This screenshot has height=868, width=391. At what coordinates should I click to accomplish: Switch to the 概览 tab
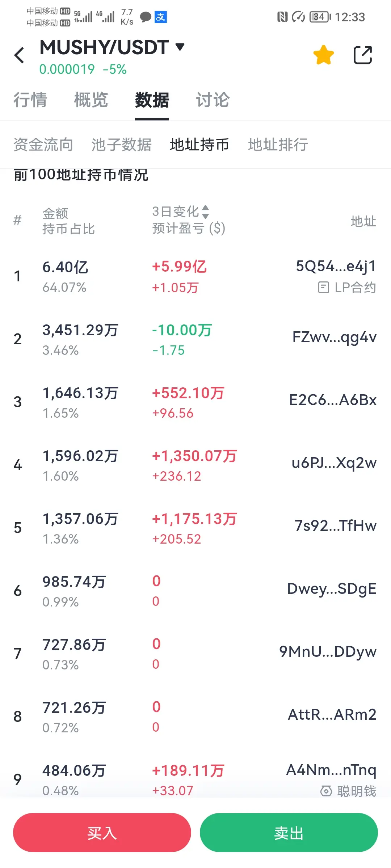(x=91, y=100)
